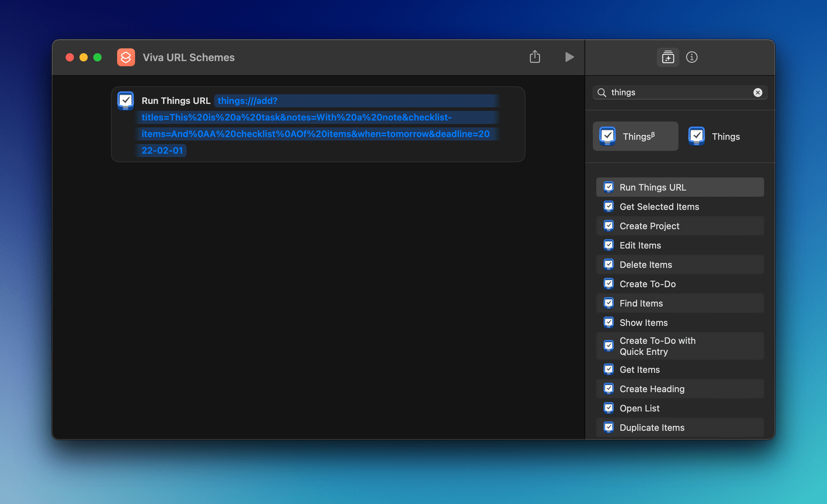This screenshot has width=827, height=504.
Task: Click the Things icon in the action block
Action: pos(126,100)
